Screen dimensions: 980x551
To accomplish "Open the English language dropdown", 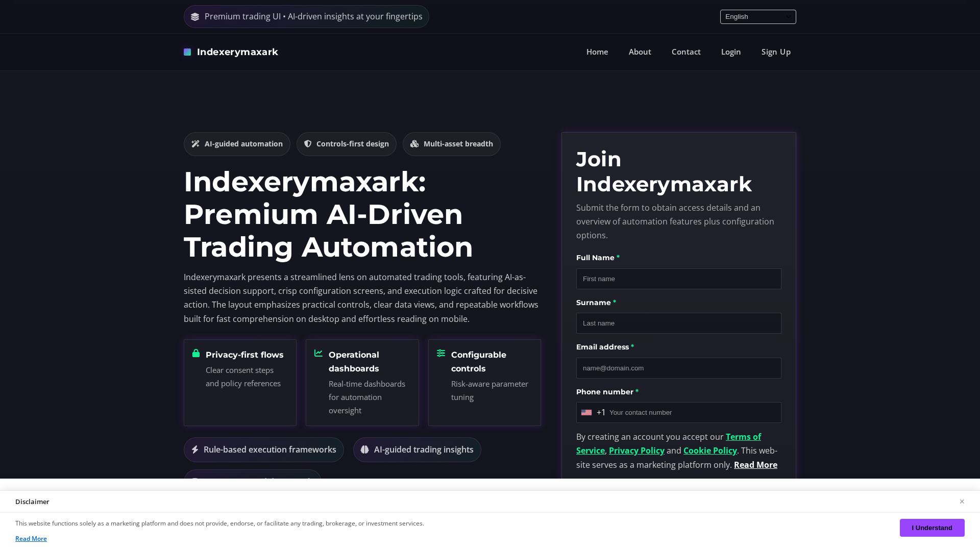I will pos(758,17).
